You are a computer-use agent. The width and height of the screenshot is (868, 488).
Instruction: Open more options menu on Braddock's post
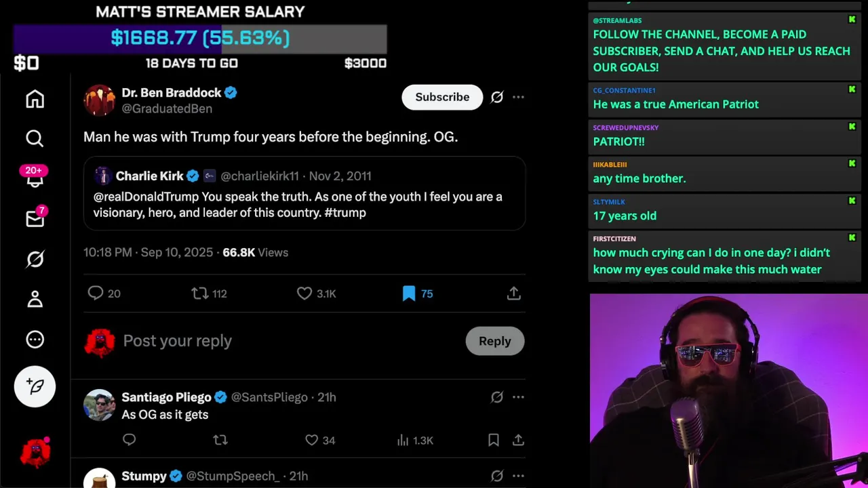(518, 97)
